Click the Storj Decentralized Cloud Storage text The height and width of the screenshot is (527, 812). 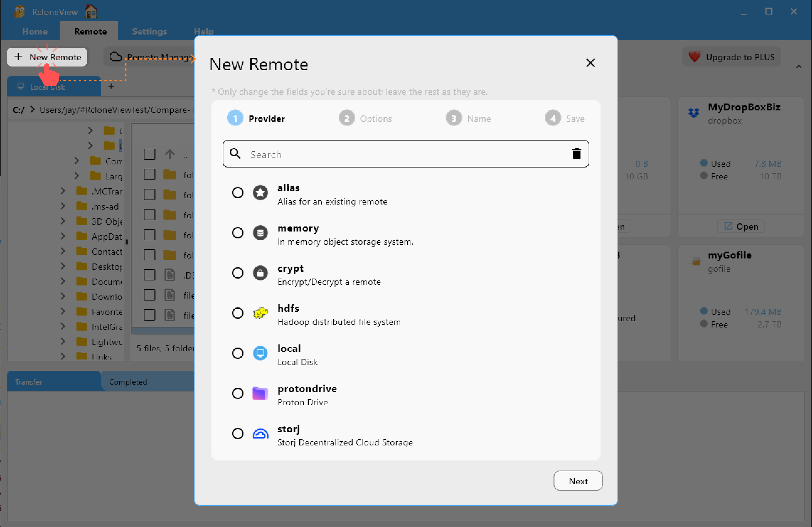coord(345,442)
